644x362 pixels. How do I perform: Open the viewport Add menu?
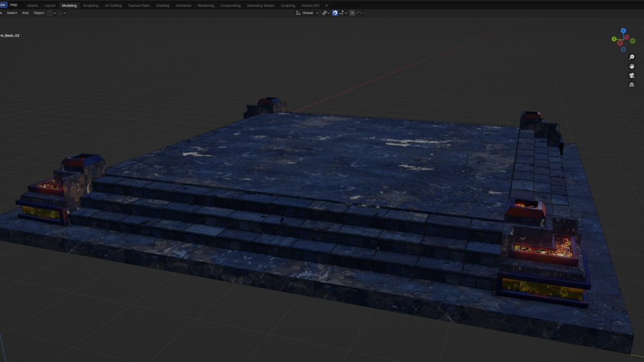tap(25, 13)
